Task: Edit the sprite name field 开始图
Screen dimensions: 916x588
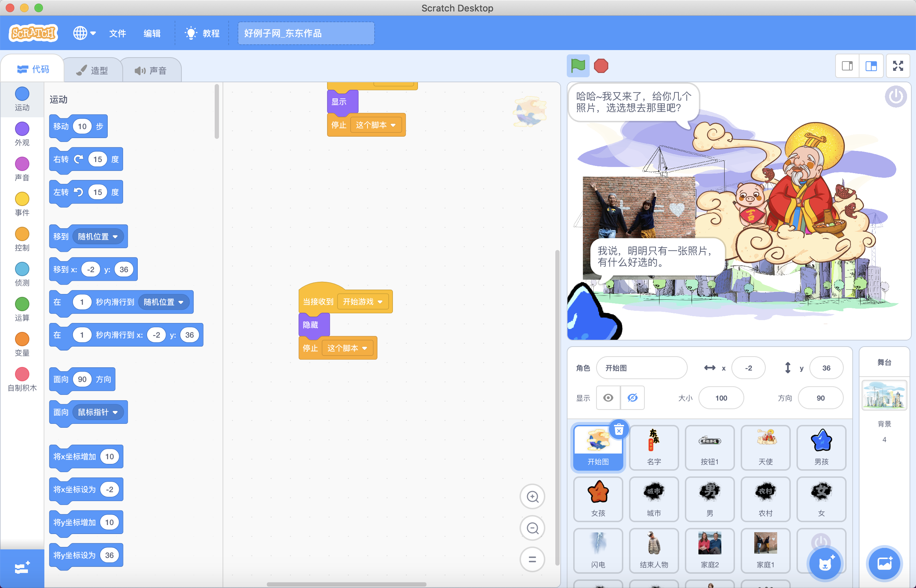Action: (642, 368)
